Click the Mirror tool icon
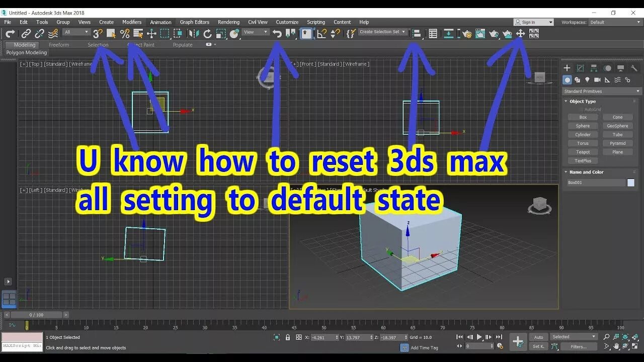The height and width of the screenshot is (362, 644). point(194,34)
